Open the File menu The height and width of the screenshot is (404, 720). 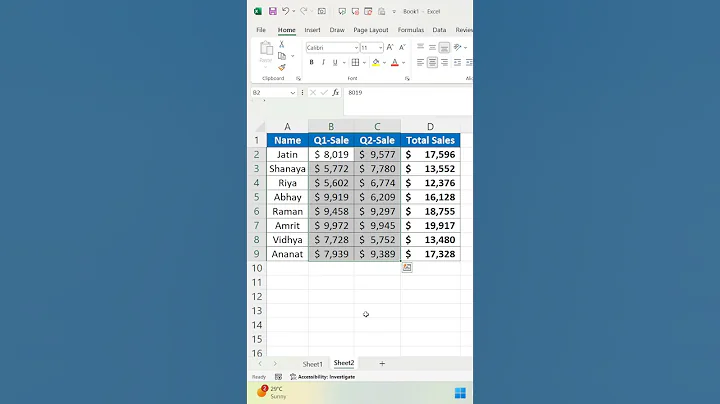[x=261, y=30]
